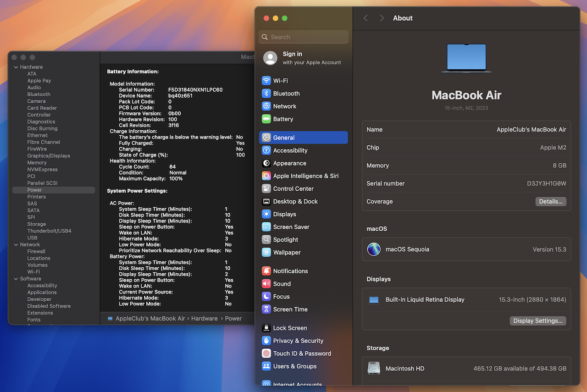Click the Macintosh HD drive icon
This screenshot has width=587, height=392.
(x=374, y=368)
